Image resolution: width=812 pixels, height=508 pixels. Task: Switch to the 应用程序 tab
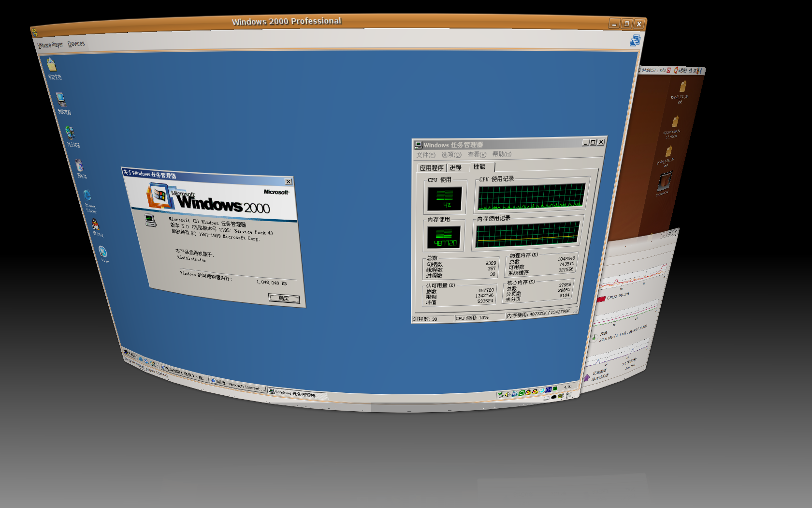(x=432, y=168)
